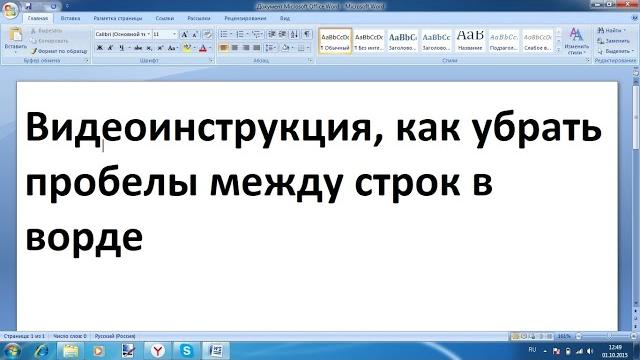The image size is (640, 360).
Task: Open the round Office button menu
Action: tap(10, 9)
